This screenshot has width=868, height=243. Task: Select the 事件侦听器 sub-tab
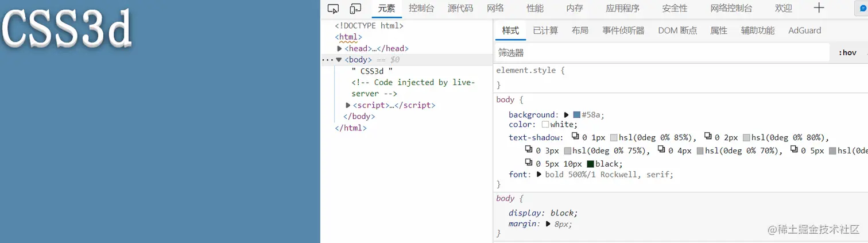[x=623, y=30]
